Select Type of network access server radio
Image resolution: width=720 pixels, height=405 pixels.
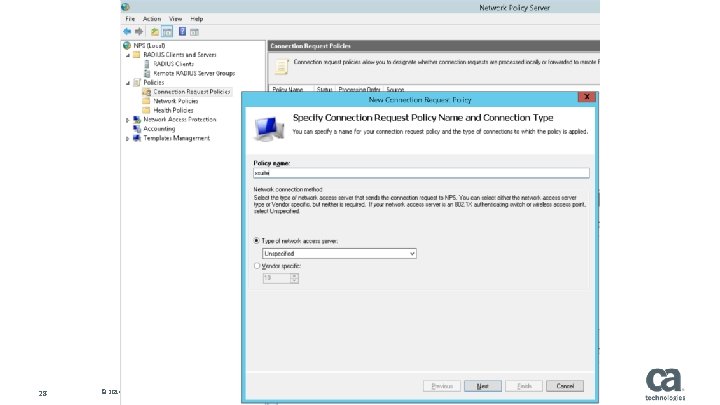click(x=257, y=241)
